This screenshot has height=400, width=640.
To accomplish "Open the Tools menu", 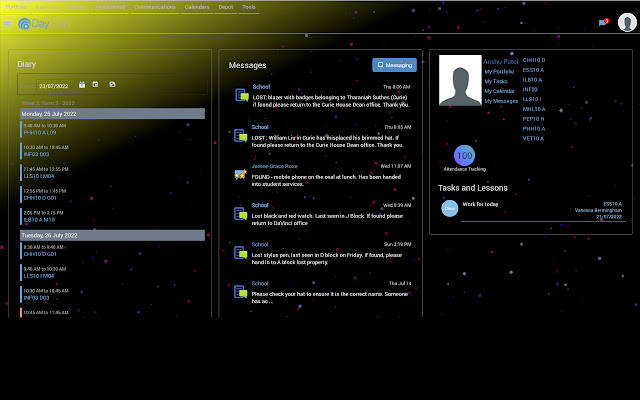I will tap(249, 7).
